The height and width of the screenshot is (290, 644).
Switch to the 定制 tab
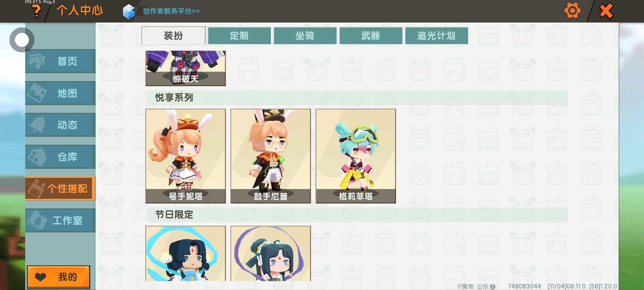239,35
